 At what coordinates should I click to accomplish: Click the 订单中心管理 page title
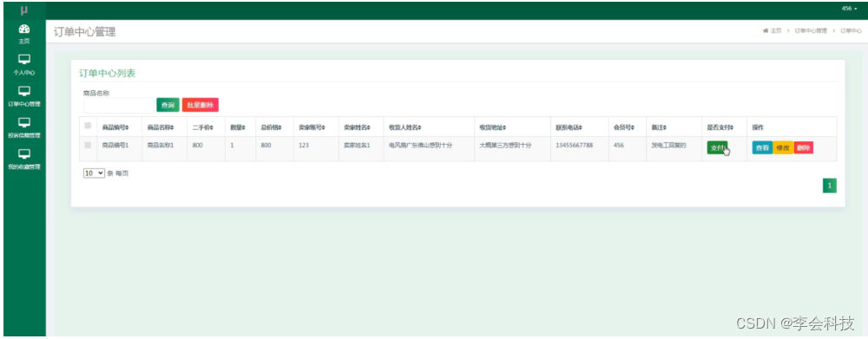[85, 32]
